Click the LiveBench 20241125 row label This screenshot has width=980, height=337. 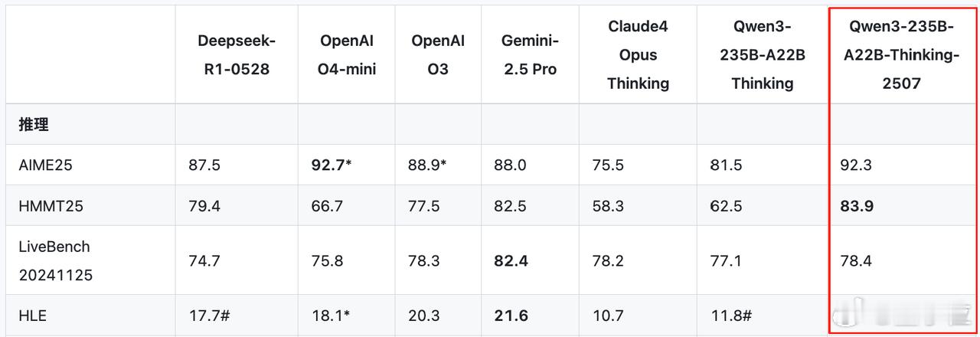point(56,260)
